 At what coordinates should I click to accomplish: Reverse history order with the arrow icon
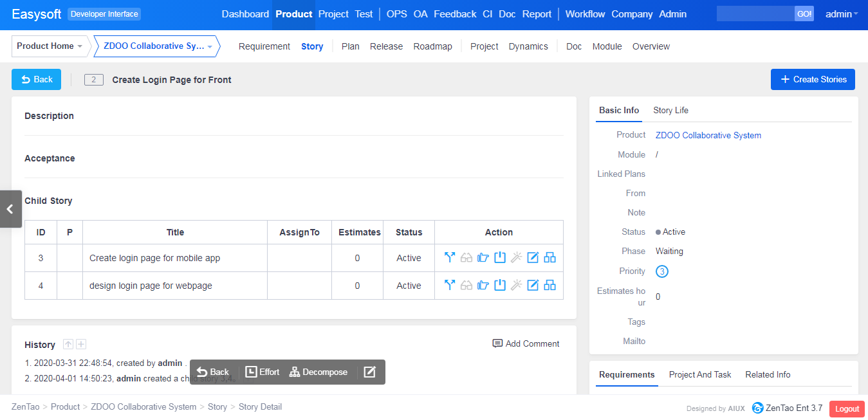[68, 345]
